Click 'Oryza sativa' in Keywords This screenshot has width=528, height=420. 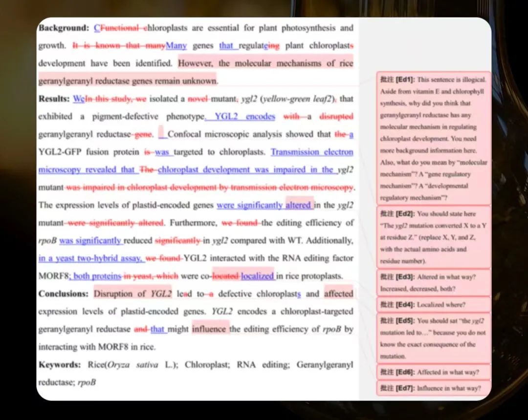click(132, 365)
